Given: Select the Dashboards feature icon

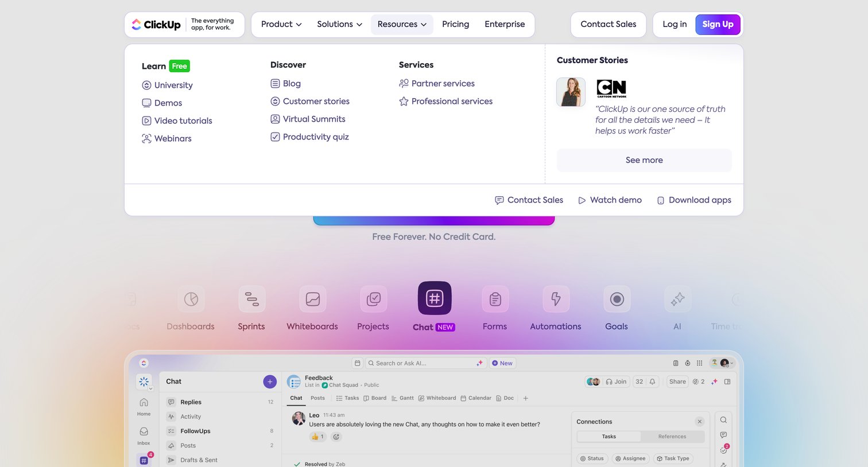Looking at the screenshot, I should click(x=191, y=299).
